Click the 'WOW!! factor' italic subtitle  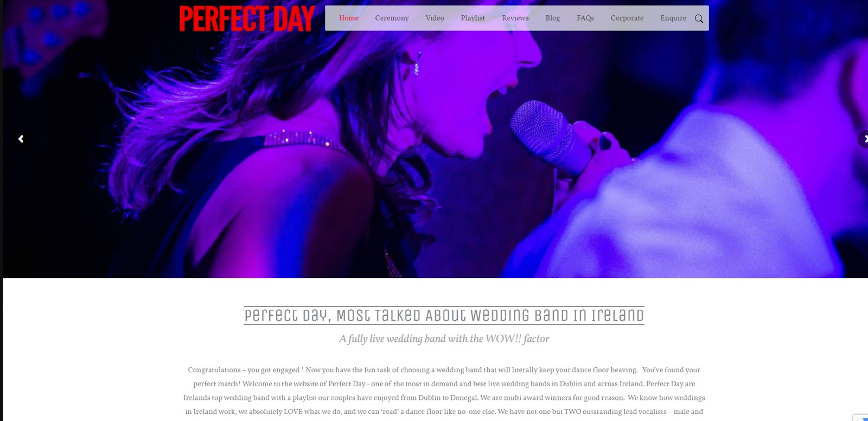tap(444, 339)
